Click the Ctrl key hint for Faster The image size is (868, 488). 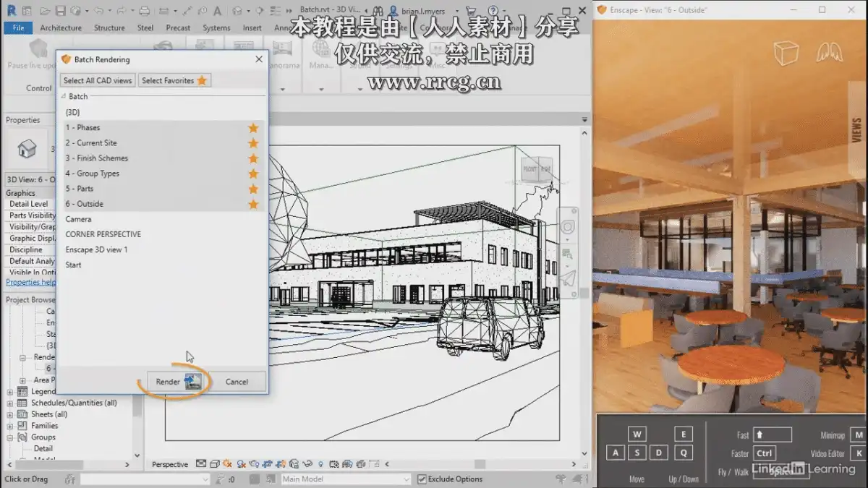click(765, 454)
